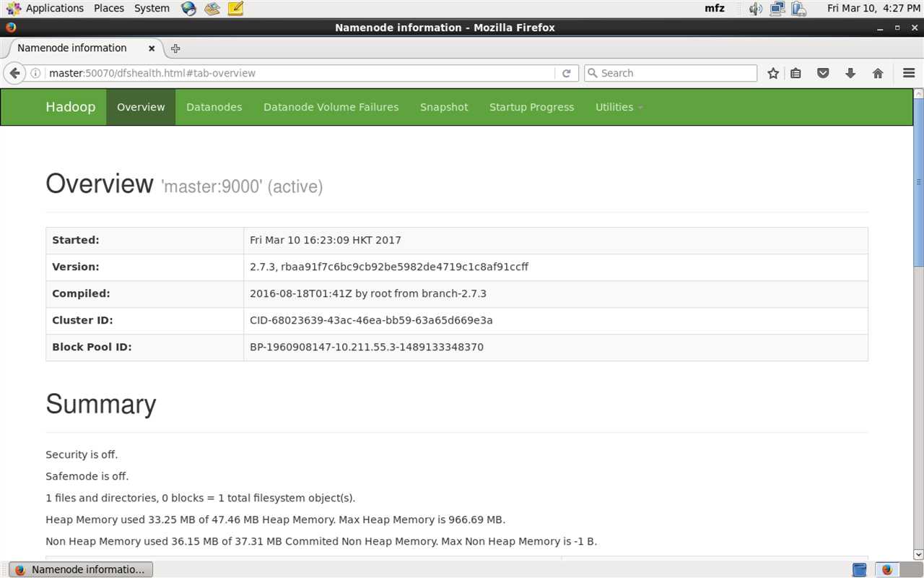Close the Namenode information tab
This screenshot has width=924, height=578.
pos(152,48)
